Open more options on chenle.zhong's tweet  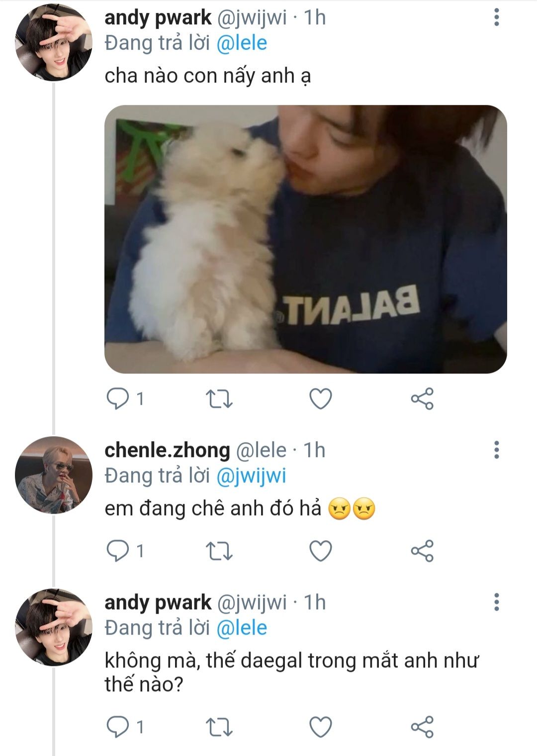[x=496, y=450]
